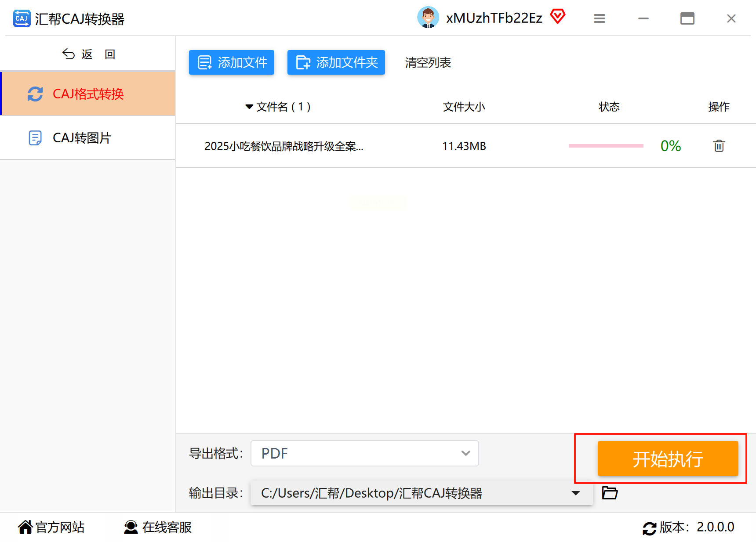Delete the file using the trash icon
This screenshot has height=542, width=756.
[719, 145]
